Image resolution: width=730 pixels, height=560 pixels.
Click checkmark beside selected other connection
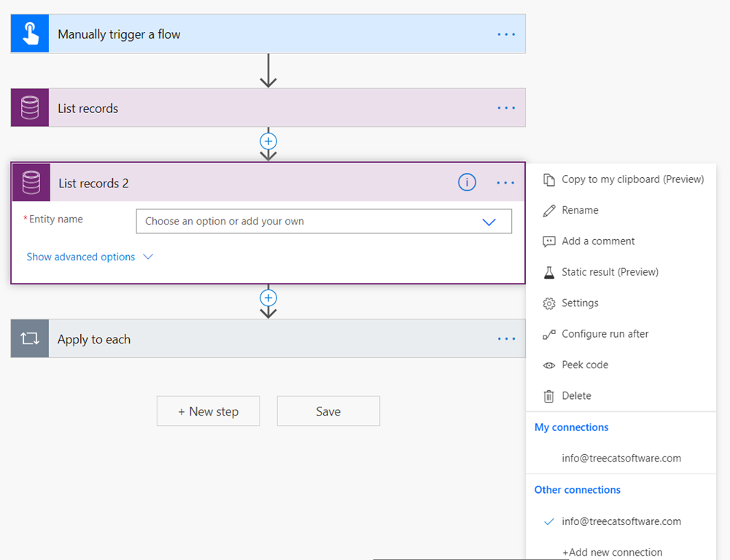tap(549, 522)
